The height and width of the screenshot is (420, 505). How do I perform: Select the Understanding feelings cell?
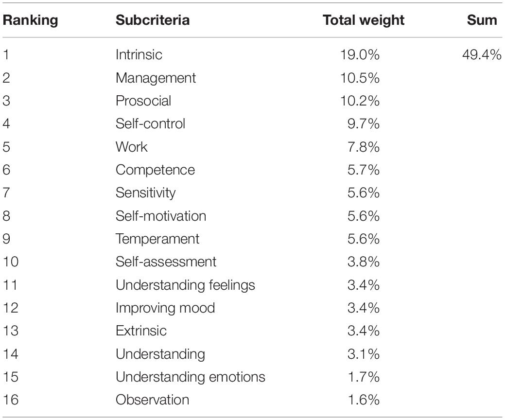click(185, 285)
